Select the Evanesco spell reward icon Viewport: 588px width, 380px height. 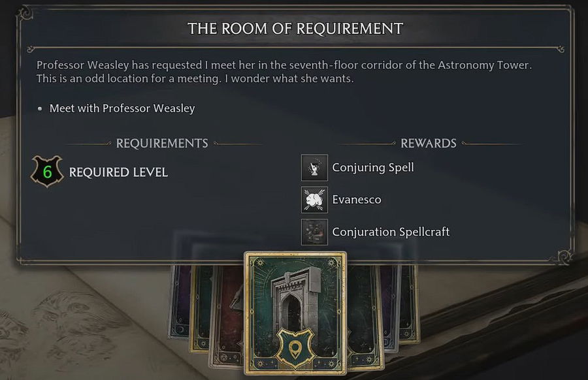coord(314,200)
